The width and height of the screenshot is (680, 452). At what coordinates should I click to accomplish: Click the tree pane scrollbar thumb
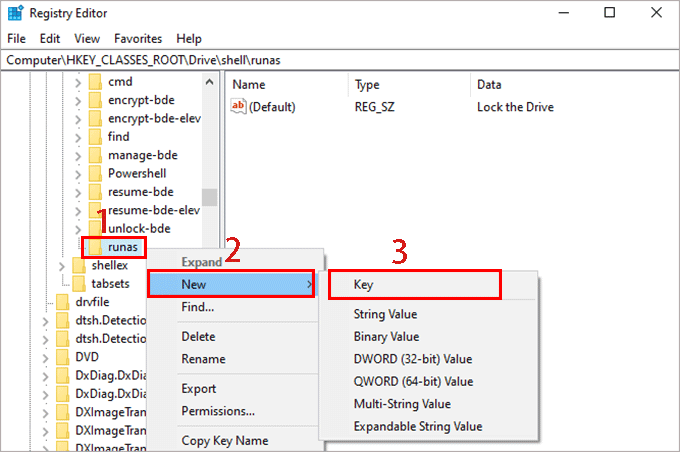209,197
